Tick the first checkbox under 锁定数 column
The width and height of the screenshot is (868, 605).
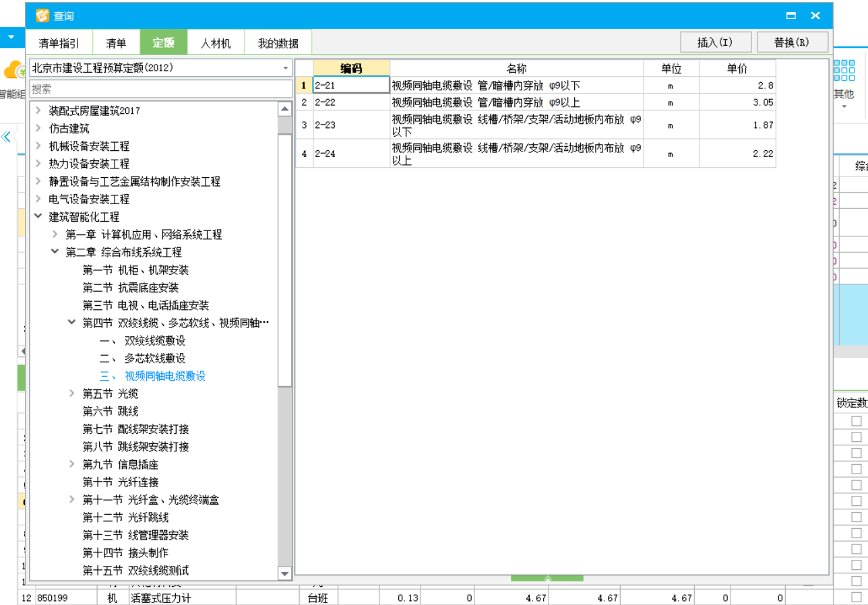coord(856,420)
